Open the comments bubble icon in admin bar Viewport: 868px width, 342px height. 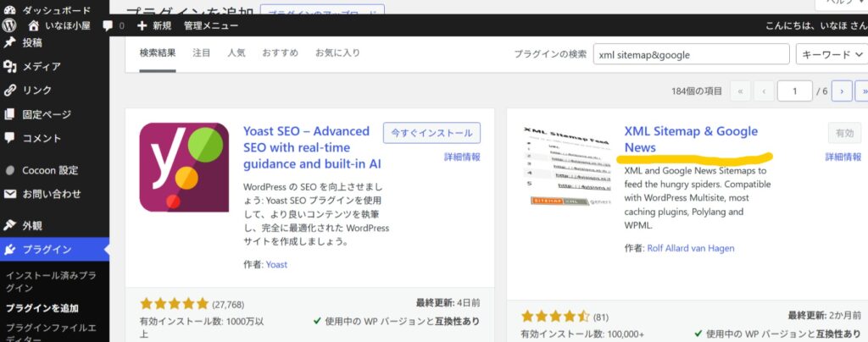coord(108,25)
